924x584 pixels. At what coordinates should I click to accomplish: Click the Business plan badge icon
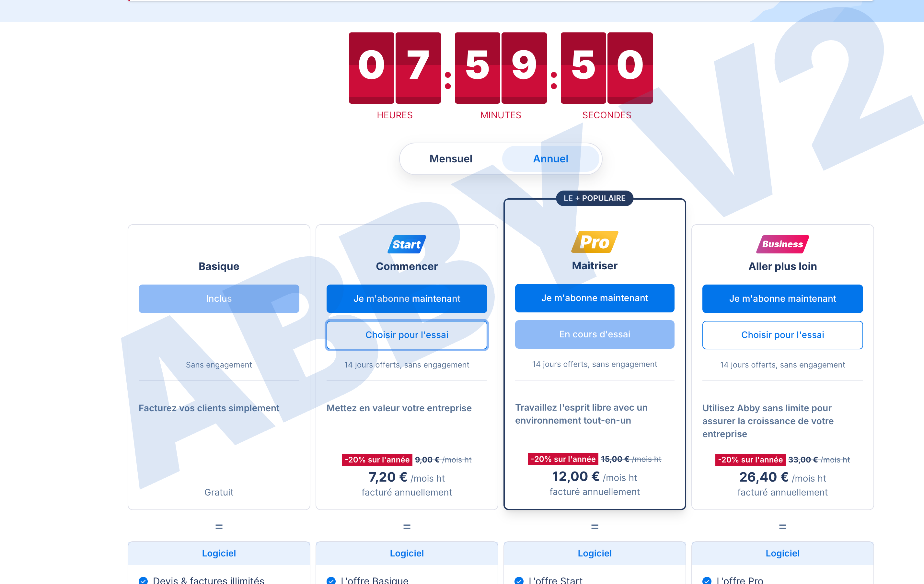(782, 244)
